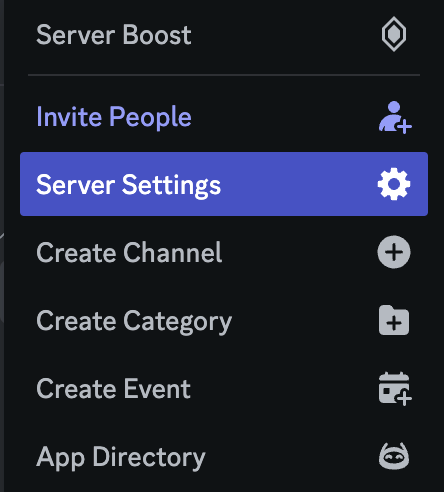Image resolution: width=444 pixels, height=492 pixels.
Task: Open the Server Boost menu entry
Action: (224, 35)
